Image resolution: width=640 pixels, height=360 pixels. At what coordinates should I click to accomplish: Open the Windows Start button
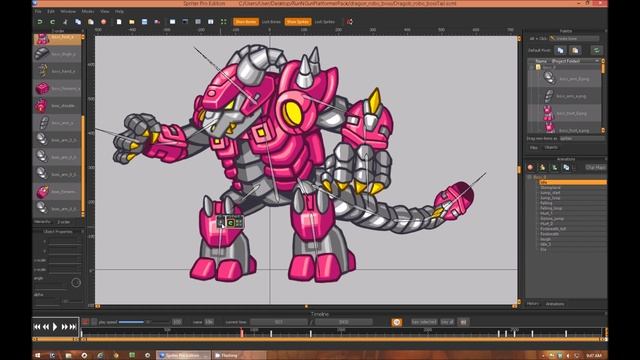tap(38, 356)
